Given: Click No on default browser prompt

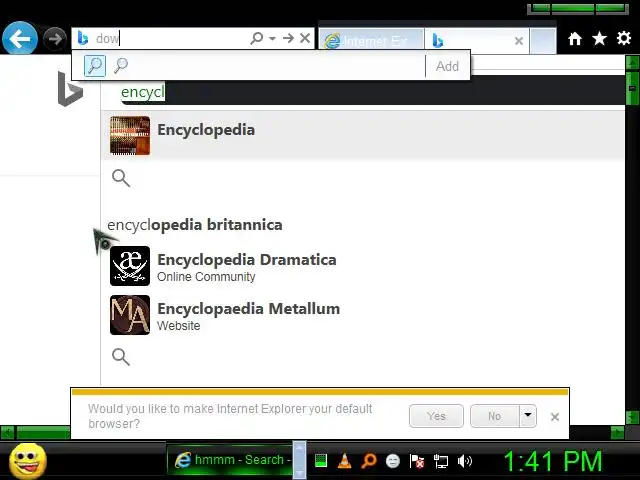Looking at the screenshot, I should click(494, 416).
